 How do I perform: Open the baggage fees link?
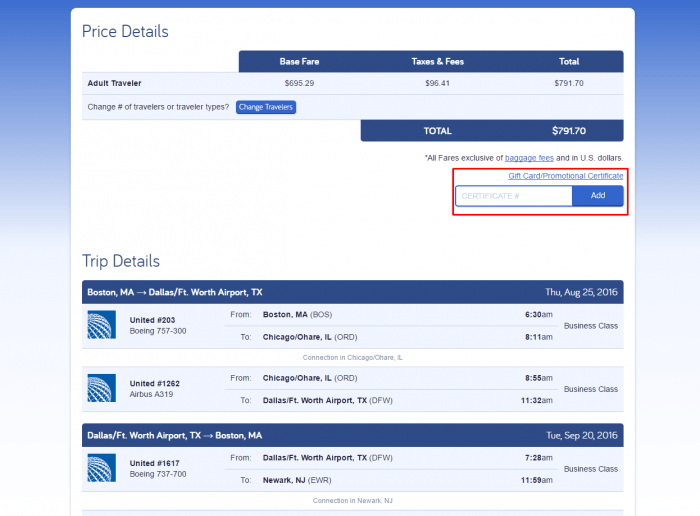click(x=529, y=158)
